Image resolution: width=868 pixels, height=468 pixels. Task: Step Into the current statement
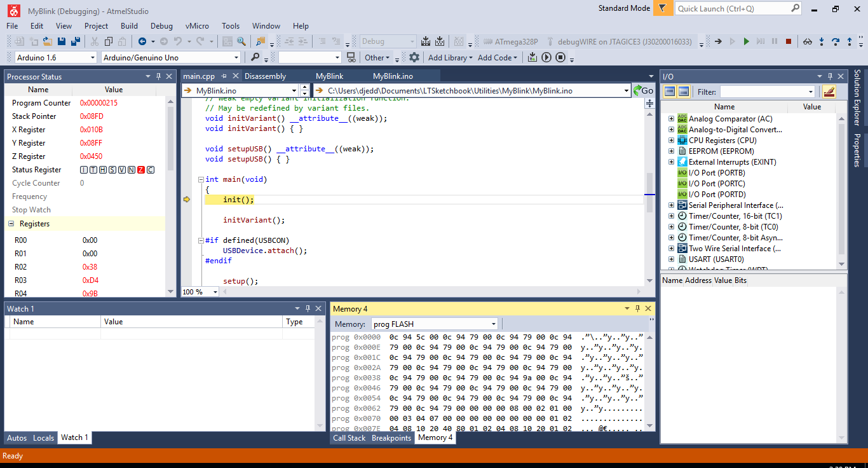(822, 41)
